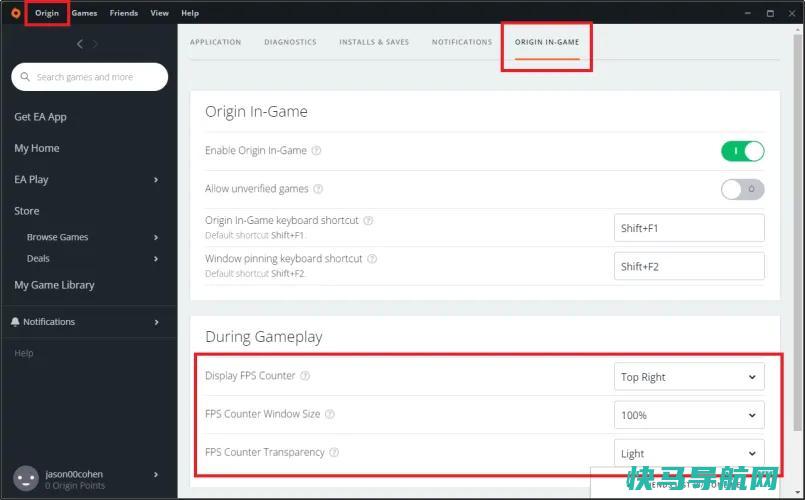Expand the Notifications sidebar chevron
Screen dimensions: 805x500
[156, 322]
